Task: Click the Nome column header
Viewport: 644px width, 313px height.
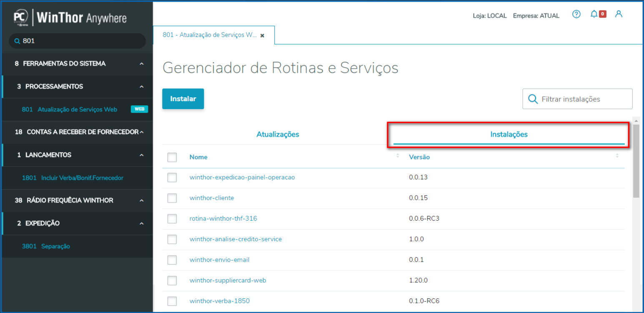Action: tap(198, 157)
